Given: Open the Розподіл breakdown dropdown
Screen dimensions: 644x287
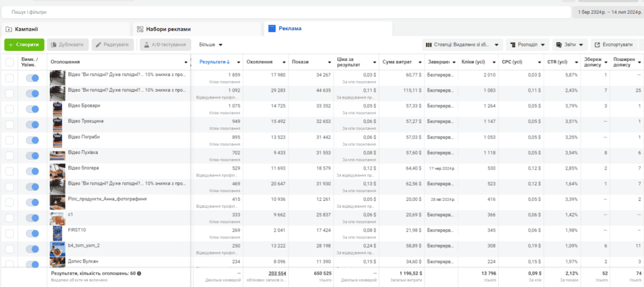Looking at the screenshot, I should click(x=528, y=45).
